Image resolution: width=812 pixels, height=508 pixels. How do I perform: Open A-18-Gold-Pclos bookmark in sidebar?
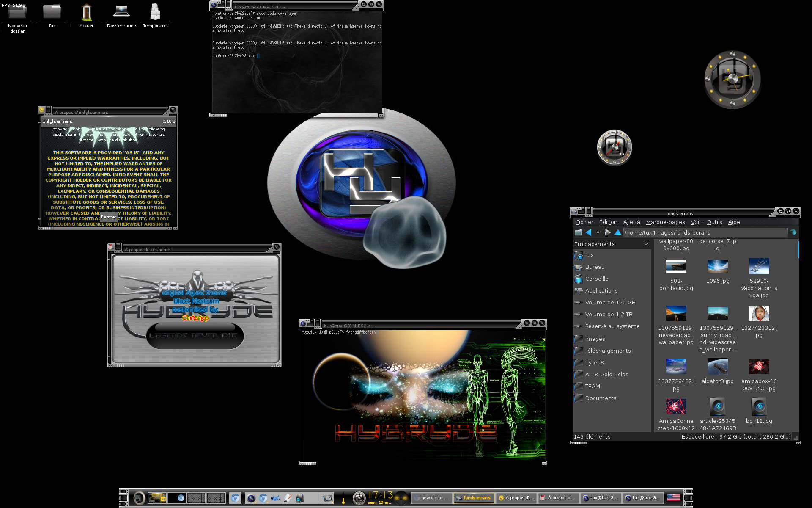[612, 375]
